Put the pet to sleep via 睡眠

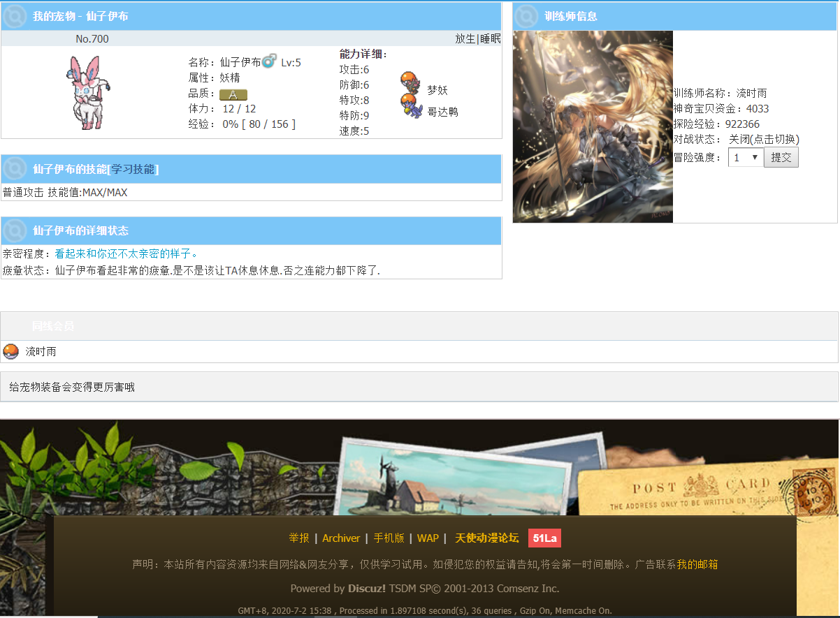(x=491, y=39)
